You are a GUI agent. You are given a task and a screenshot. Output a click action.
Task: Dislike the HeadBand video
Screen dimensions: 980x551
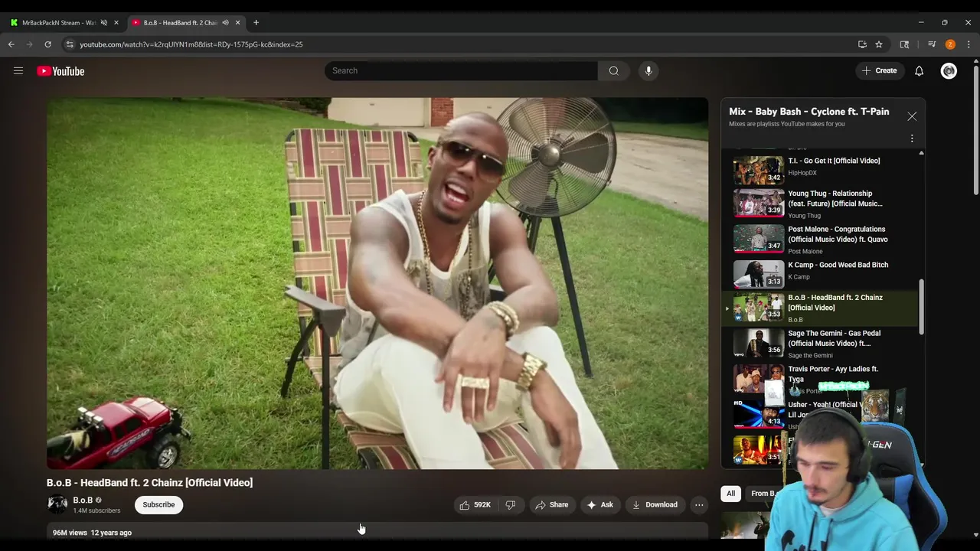511,505
